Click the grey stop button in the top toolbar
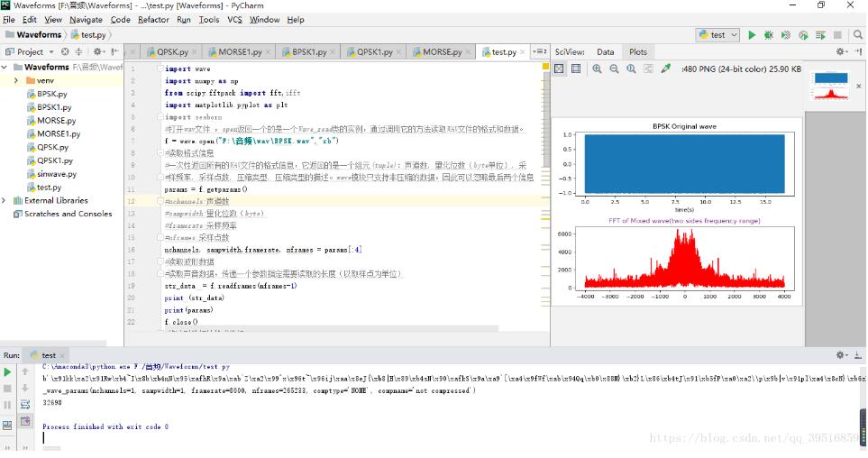Viewport: 868px width, 458px height. [x=837, y=35]
